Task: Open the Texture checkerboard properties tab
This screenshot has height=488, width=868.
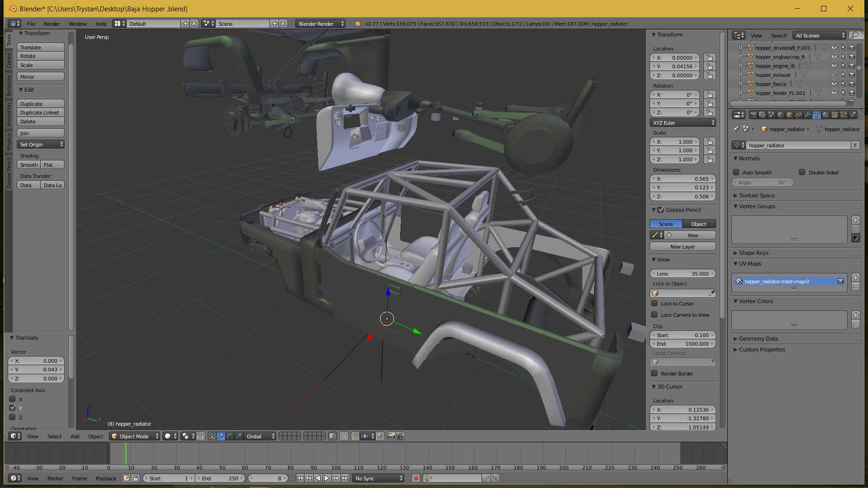Action: 835,115
